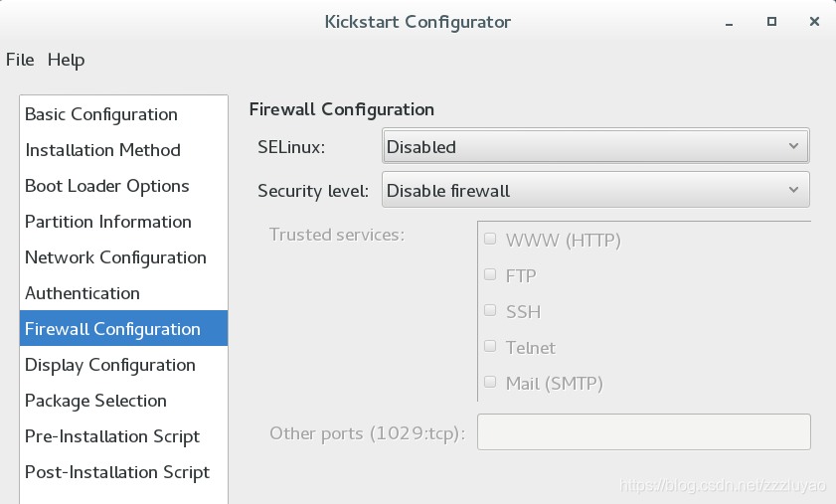
Task: Toggle the WWW (HTTP) trusted service checkbox
Action: click(x=490, y=239)
